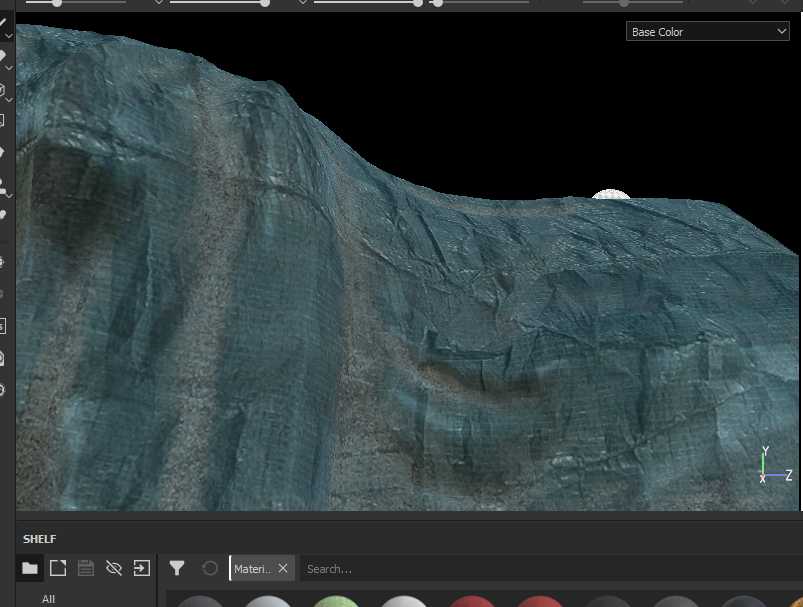Screen dimensions: 803x607
Task: Select the Clone stamp tool
Action: click(3, 185)
